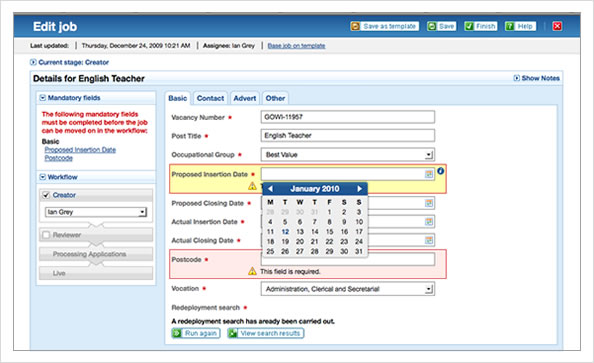This screenshot has width=594, height=363.
Task: Select January 12 in the calendar
Action: point(285,232)
